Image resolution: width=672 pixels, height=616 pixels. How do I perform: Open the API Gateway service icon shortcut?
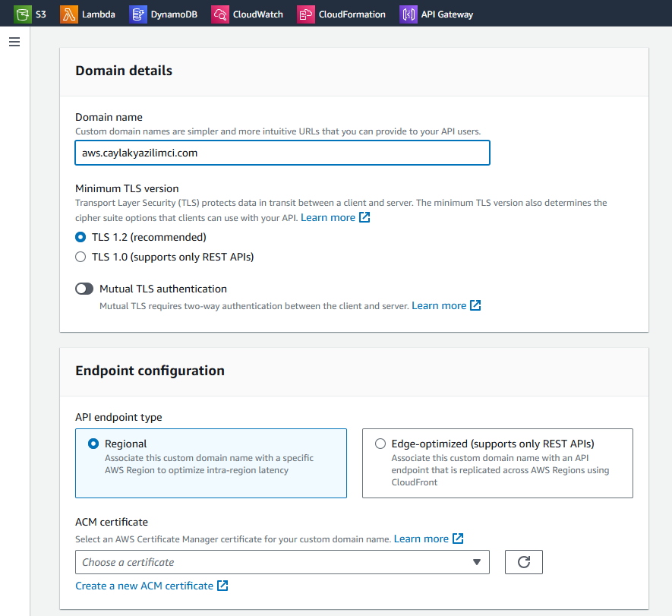tap(409, 14)
